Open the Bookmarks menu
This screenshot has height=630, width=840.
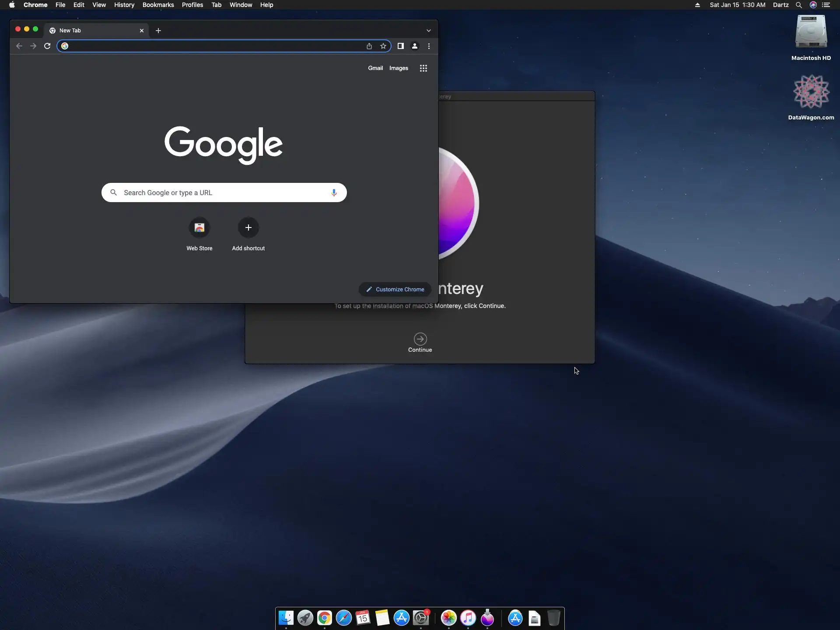tap(158, 5)
